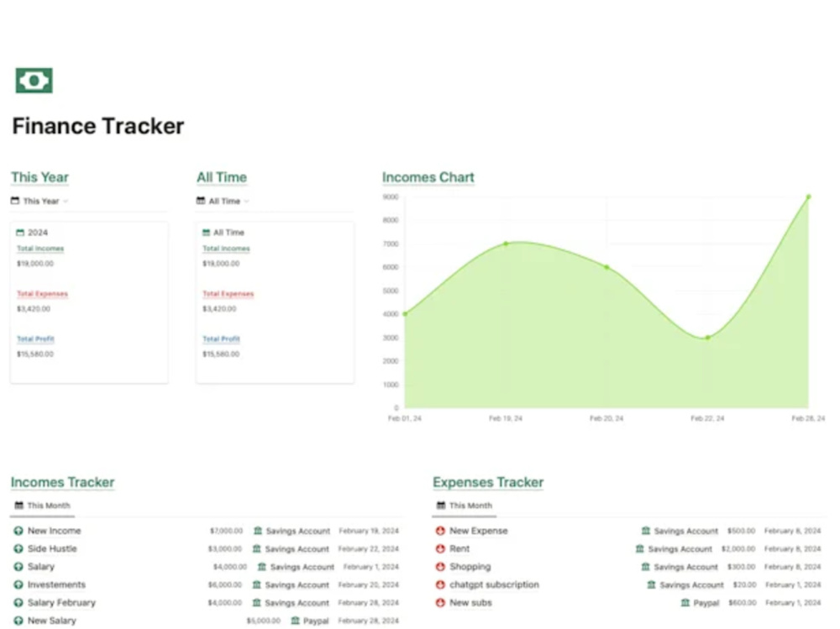The height and width of the screenshot is (629, 840).
Task: Click the red icon next to Shopping
Action: 440,567
